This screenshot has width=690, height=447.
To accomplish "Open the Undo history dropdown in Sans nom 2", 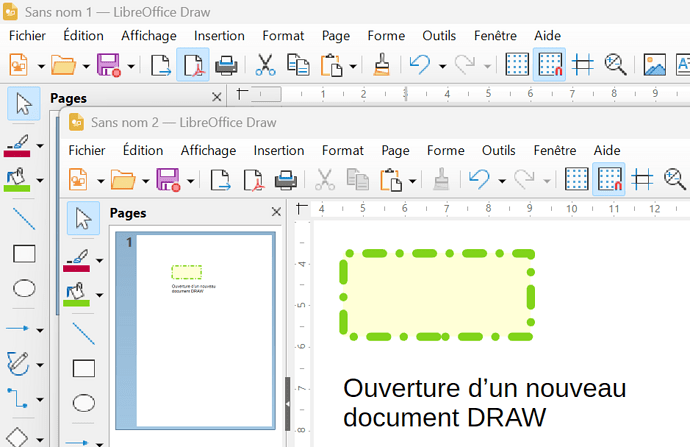I will click(502, 181).
